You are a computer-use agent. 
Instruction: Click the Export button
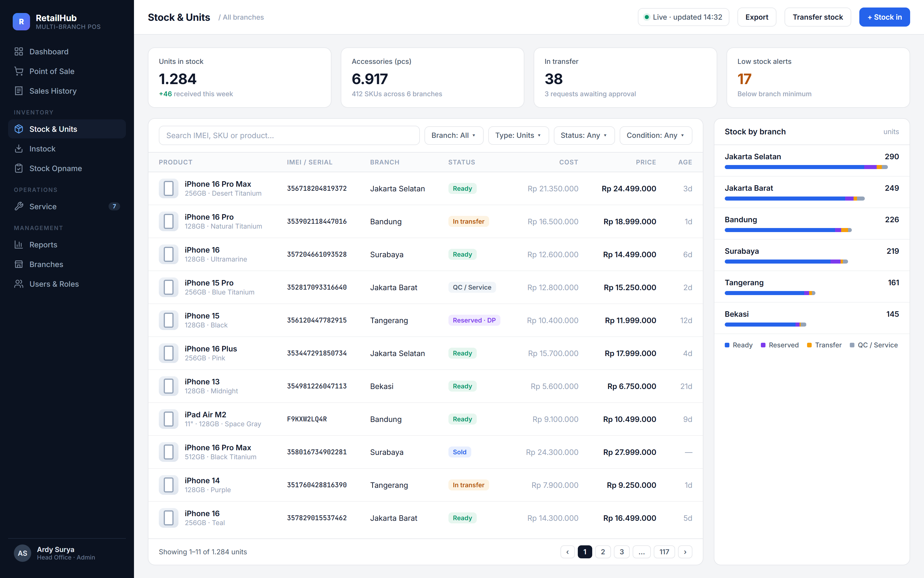click(757, 17)
